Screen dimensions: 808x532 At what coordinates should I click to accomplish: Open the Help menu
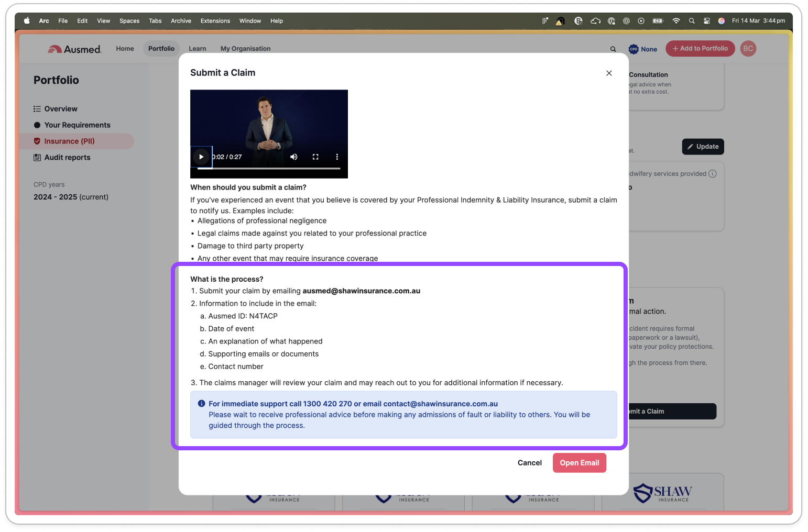tap(277, 21)
